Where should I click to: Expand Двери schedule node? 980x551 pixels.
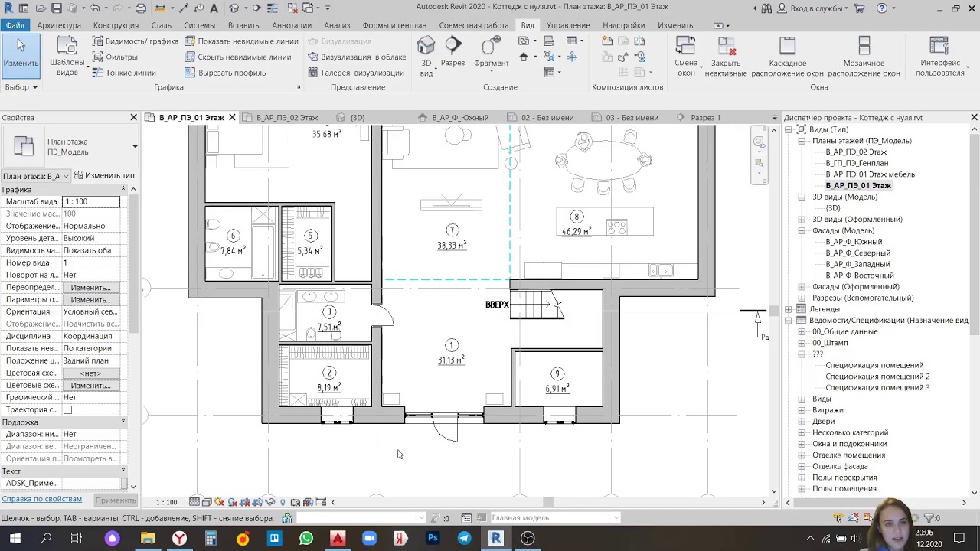[x=802, y=421]
